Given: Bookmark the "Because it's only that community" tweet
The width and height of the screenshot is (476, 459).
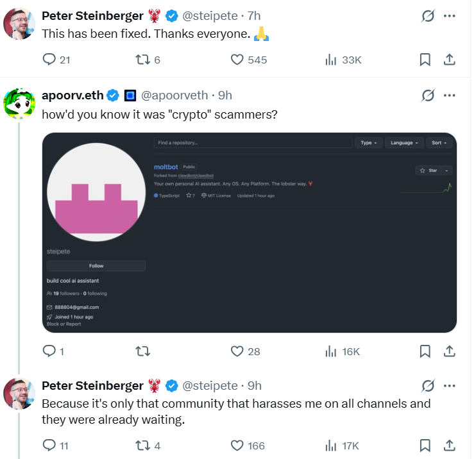Looking at the screenshot, I should [x=425, y=445].
